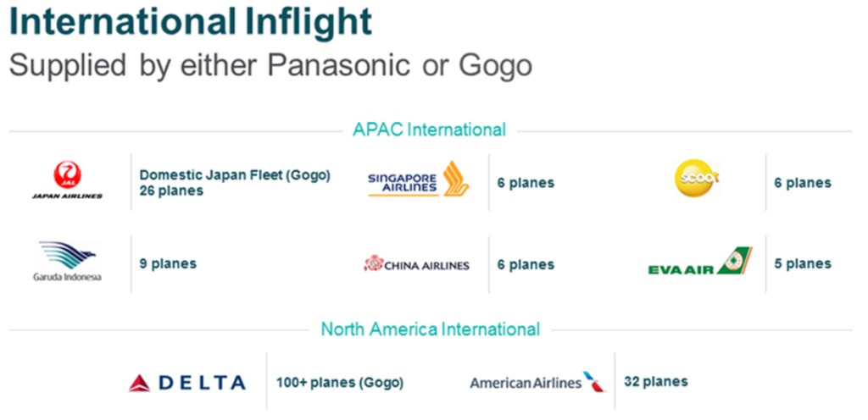868x420 pixels.
Task: Click the North America International heading
Action: 430,329
